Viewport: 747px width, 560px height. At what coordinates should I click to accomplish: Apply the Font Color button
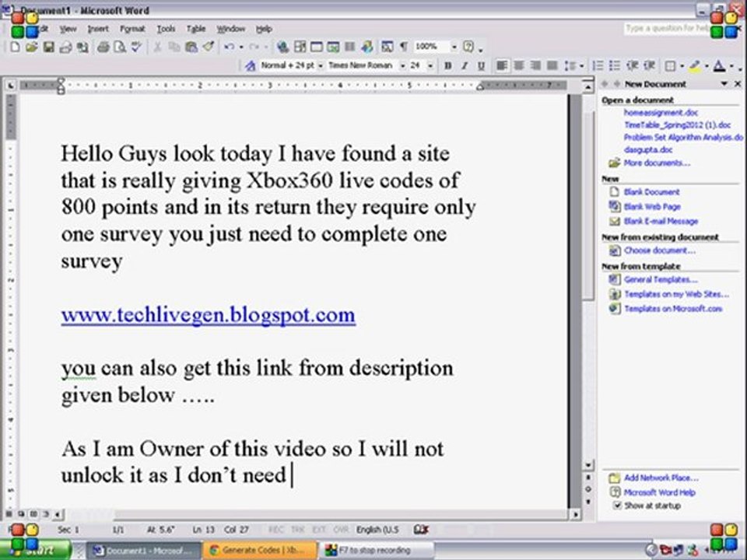click(719, 65)
